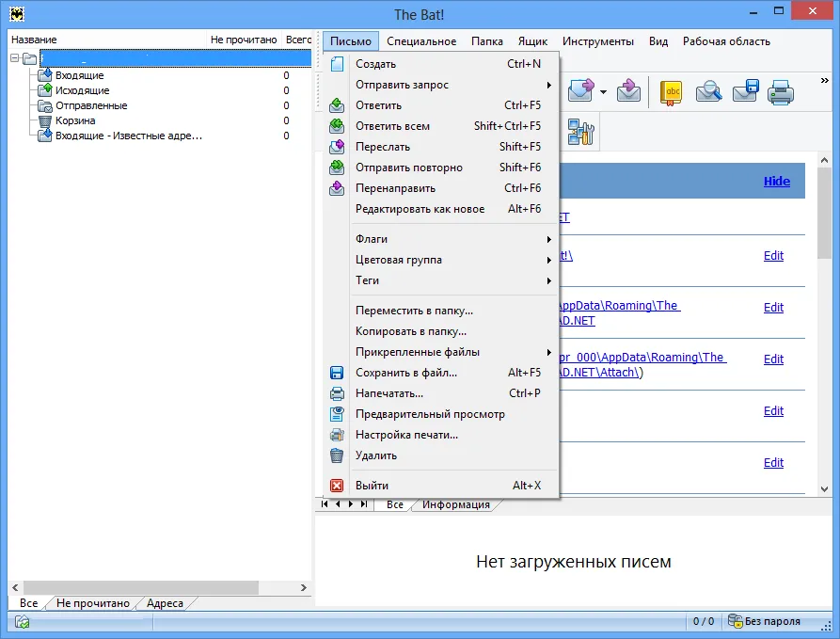This screenshot has width=840, height=639.
Task: Open the Ящик menu
Action: [x=532, y=41]
